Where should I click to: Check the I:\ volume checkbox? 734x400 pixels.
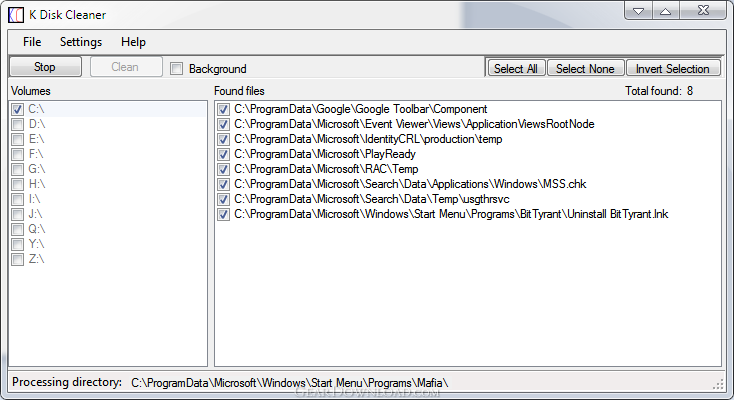tap(18, 200)
